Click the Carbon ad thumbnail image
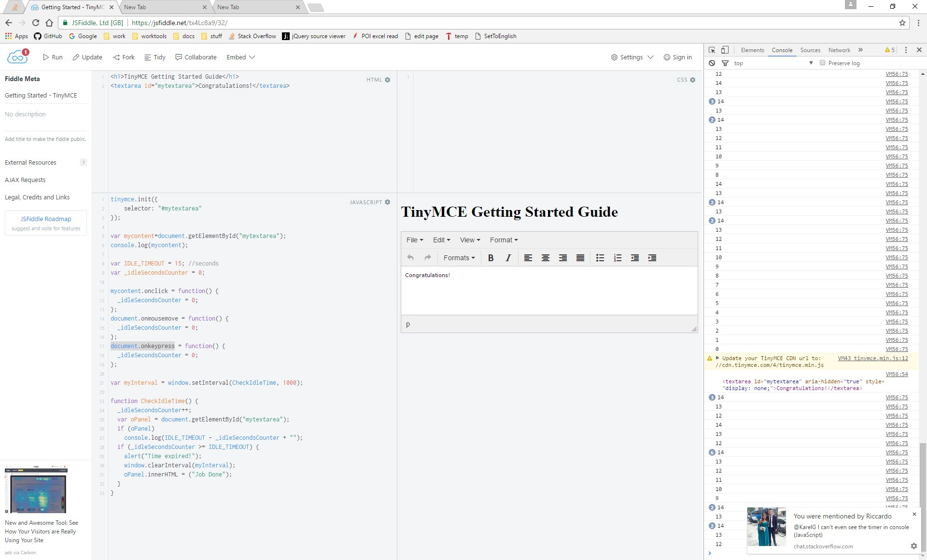Image resolution: width=927 pixels, height=560 pixels. 36,490
